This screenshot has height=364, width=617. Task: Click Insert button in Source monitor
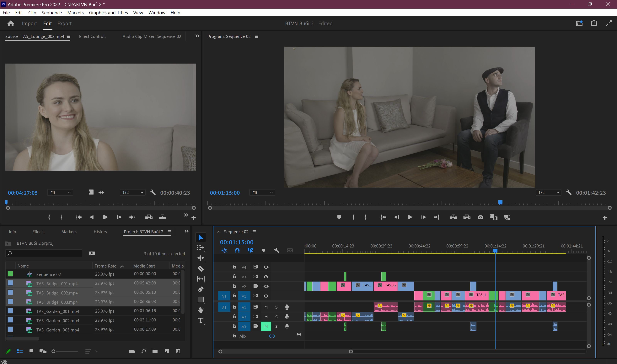pos(149,217)
